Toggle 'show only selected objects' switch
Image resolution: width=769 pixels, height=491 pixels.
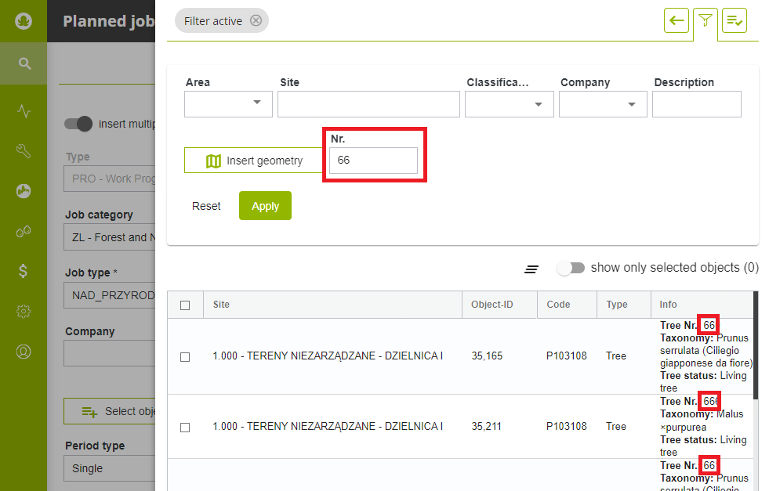(571, 268)
